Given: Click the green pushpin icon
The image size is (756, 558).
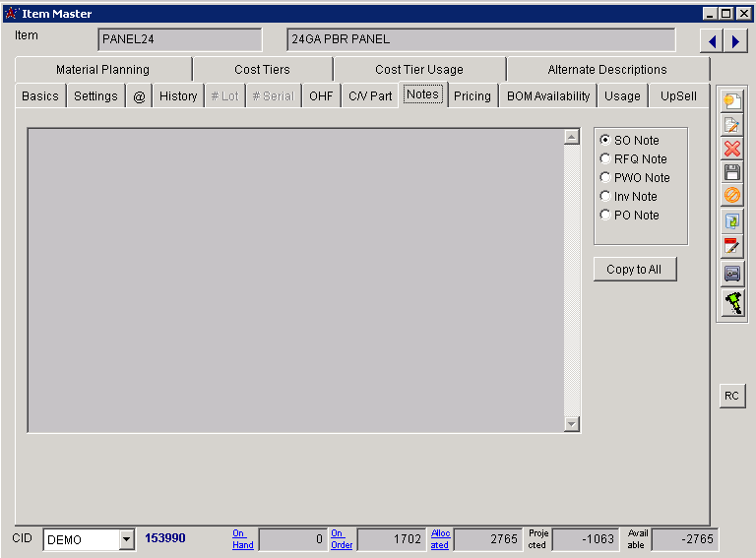Looking at the screenshot, I should point(731,303).
